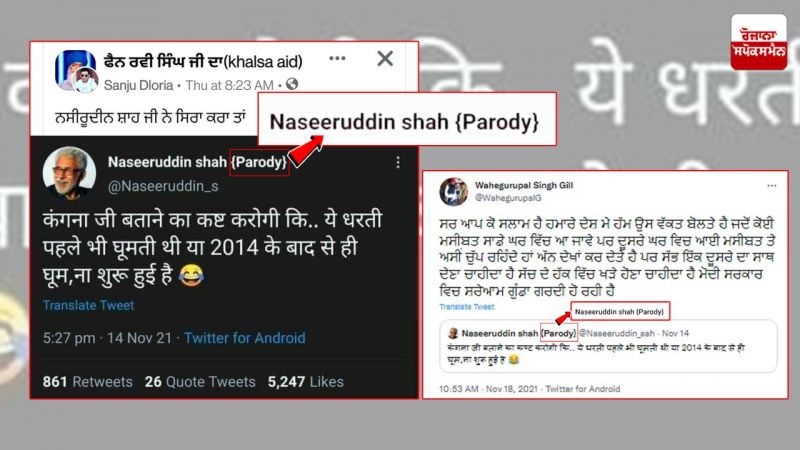The image size is (800, 450).
Task: View the 861 Retweets list
Action: coord(87,382)
